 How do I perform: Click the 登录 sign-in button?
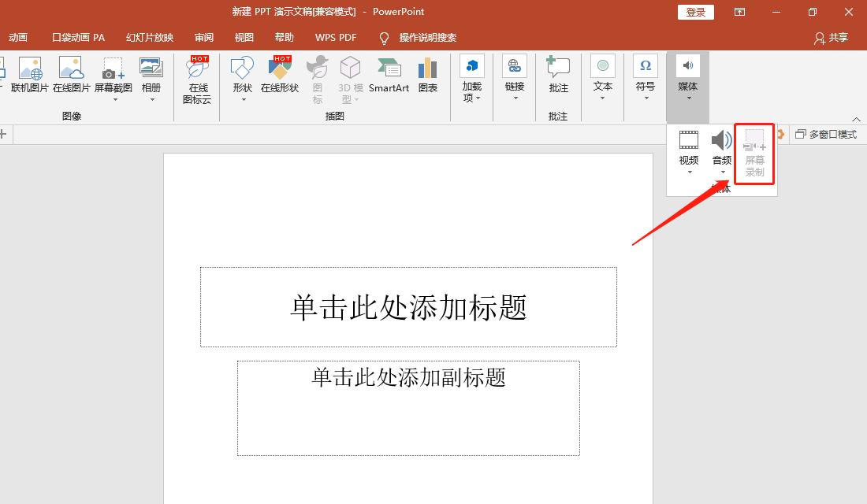695,12
